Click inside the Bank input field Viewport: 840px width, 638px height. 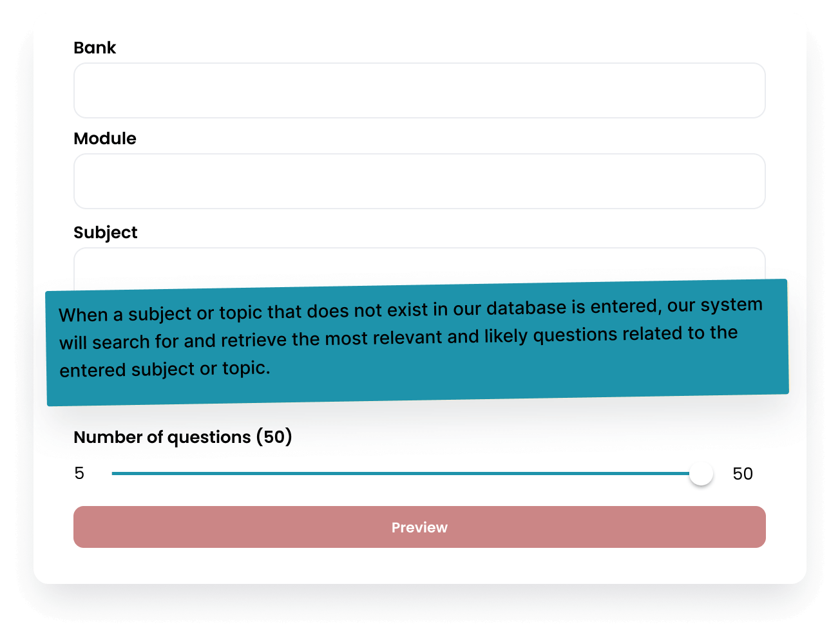(x=419, y=90)
